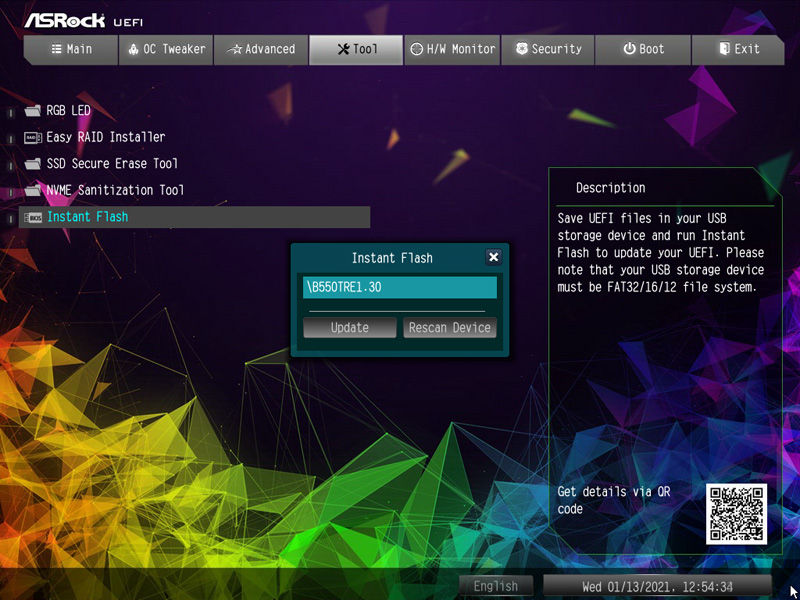Click the "Description" panel heading
This screenshot has height=600, width=800.
click(610, 188)
